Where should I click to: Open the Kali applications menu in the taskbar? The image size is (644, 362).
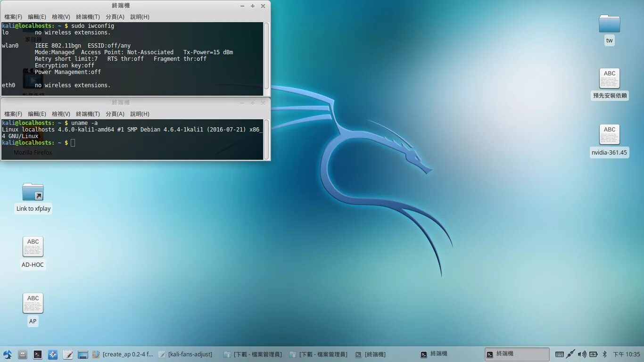tap(7, 354)
